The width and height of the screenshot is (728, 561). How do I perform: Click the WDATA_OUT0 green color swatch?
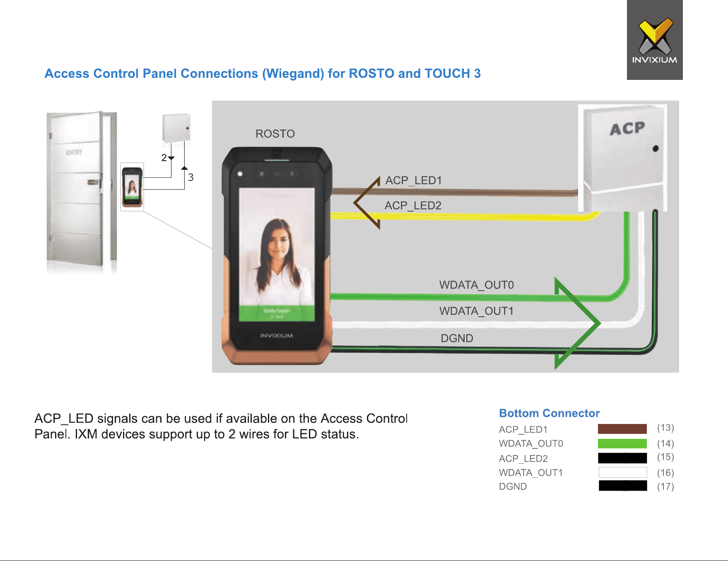coord(622,443)
